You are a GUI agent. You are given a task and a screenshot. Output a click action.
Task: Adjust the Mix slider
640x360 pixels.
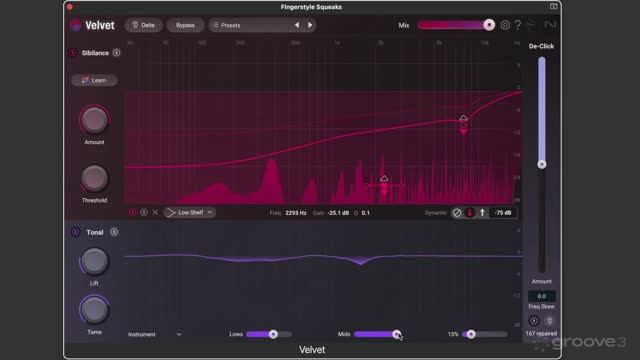point(456,25)
